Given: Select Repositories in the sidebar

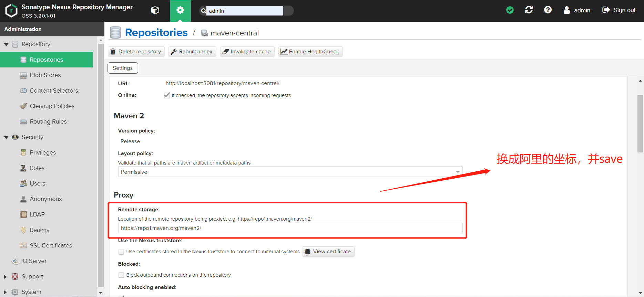Looking at the screenshot, I should pyautogui.click(x=47, y=60).
